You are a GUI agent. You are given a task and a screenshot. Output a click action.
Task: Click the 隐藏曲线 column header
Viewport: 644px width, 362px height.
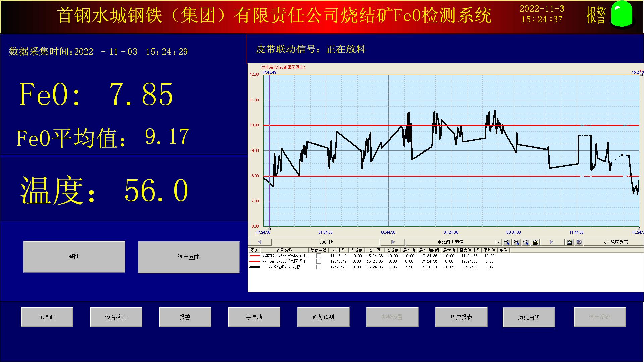click(318, 250)
